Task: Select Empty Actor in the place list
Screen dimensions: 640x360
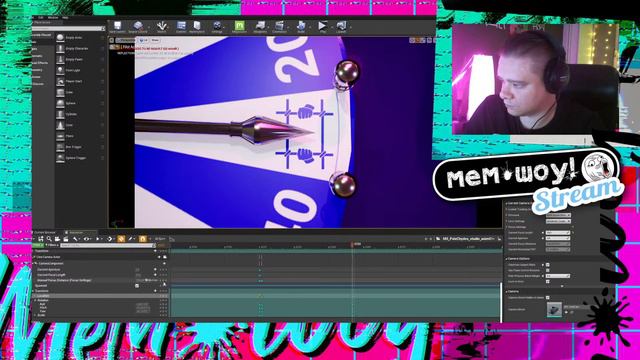Action: coord(80,38)
